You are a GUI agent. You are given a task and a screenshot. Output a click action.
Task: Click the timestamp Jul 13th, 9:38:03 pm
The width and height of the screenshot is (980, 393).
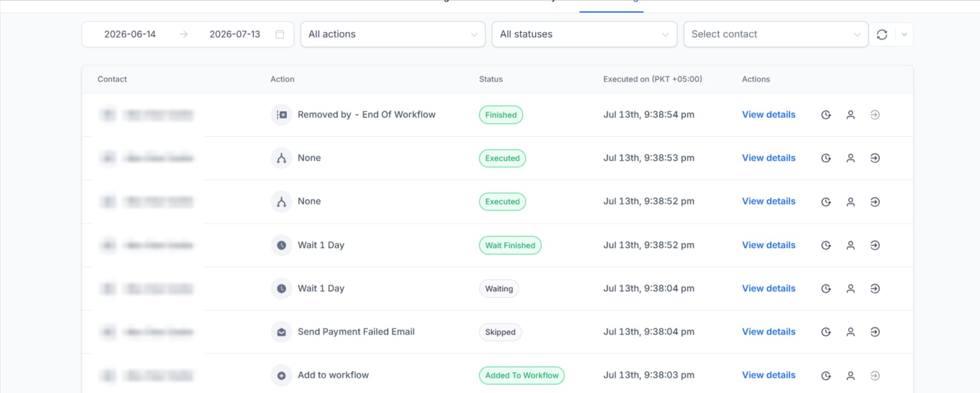coord(649,375)
